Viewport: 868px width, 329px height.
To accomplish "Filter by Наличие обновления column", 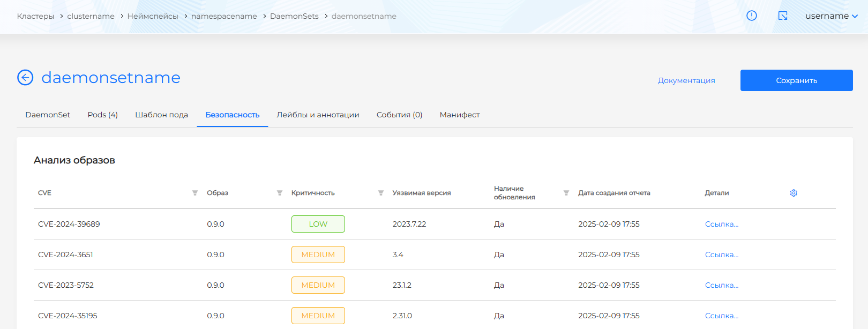I will 566,193.
